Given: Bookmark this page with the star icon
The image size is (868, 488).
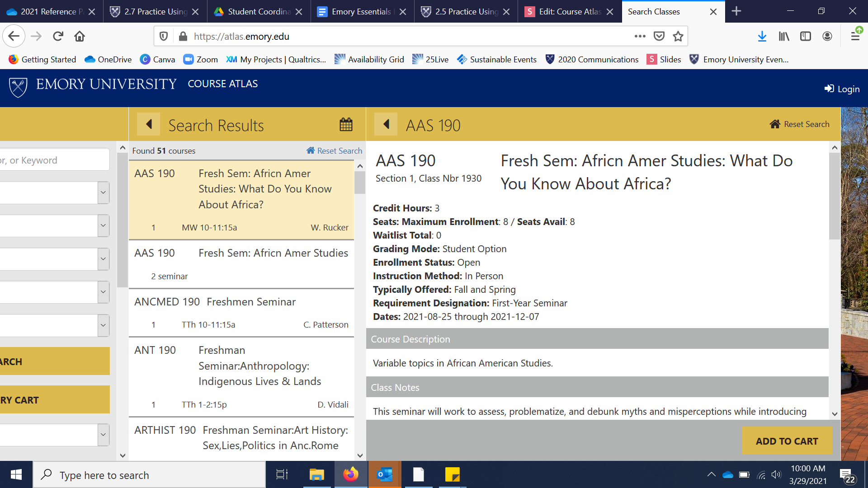Looking at the screenshot, I should (x=678, y=37).
